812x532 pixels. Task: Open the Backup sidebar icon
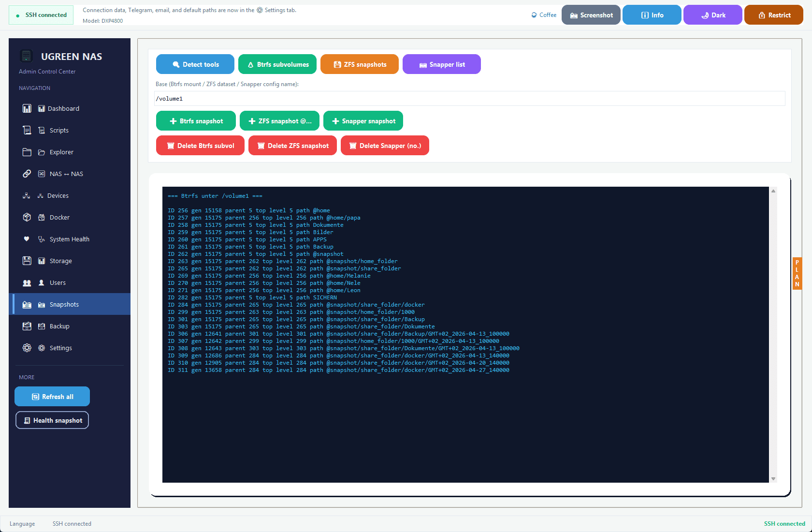[27, 326]
